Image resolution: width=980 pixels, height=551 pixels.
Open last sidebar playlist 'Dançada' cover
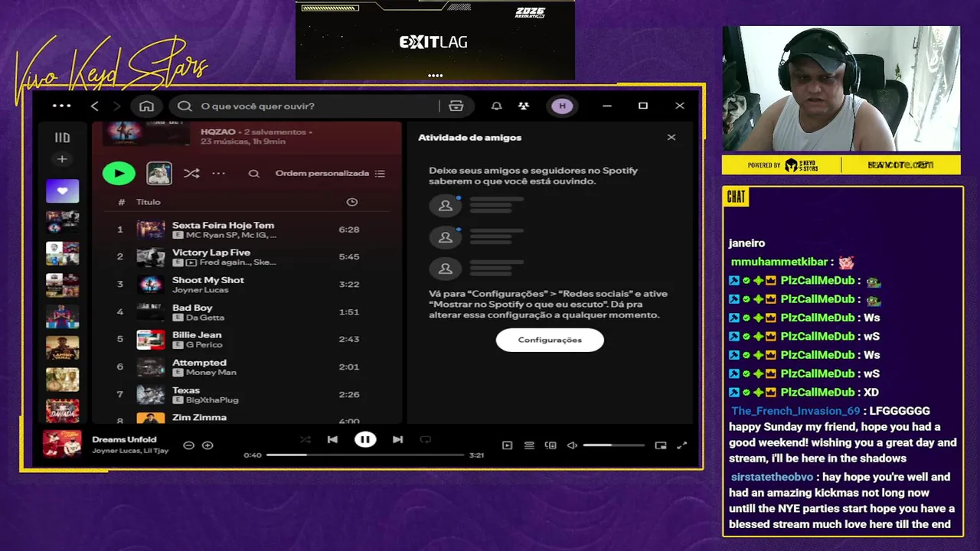[62, 411]
